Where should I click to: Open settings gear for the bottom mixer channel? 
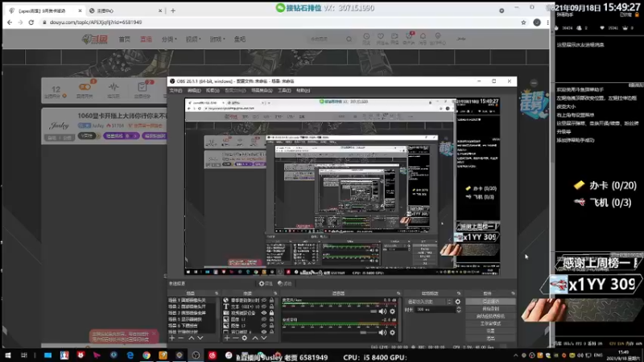coord(392,332)
